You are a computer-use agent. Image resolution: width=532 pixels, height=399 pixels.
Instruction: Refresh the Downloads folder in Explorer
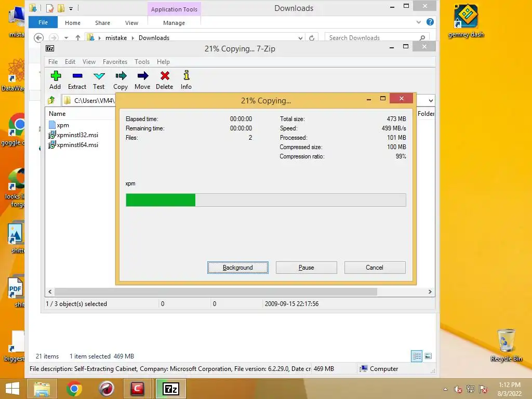coord(312,37)
